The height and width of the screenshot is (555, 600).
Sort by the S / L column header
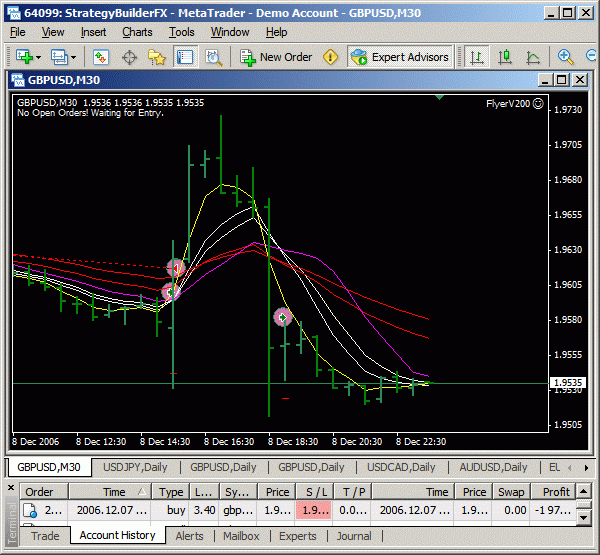[315, 492]
